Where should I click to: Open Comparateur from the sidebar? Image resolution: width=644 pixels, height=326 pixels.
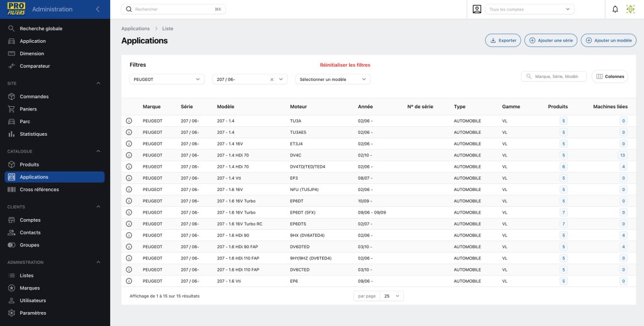click(x=35, y=66)
